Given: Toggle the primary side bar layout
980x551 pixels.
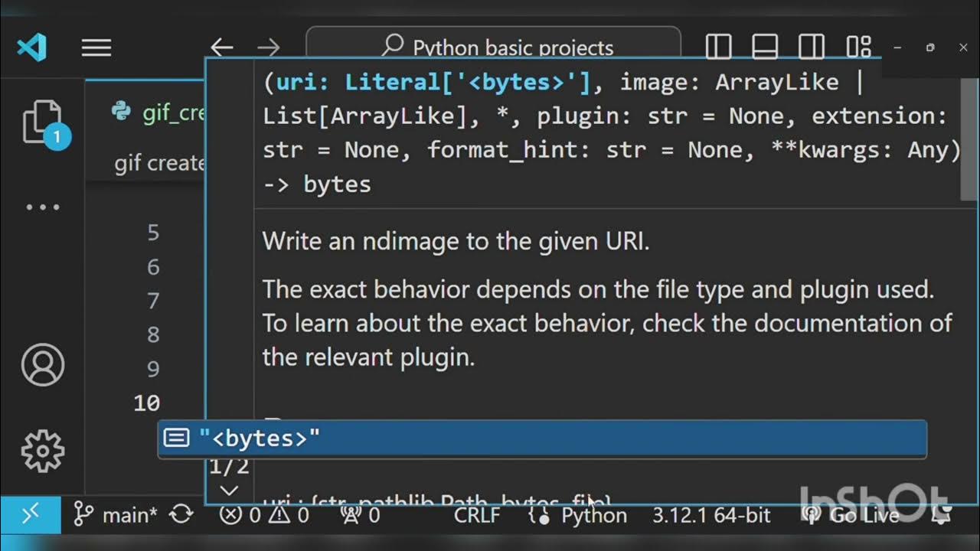Looking at the screenshot, I should tap(718, 47).
